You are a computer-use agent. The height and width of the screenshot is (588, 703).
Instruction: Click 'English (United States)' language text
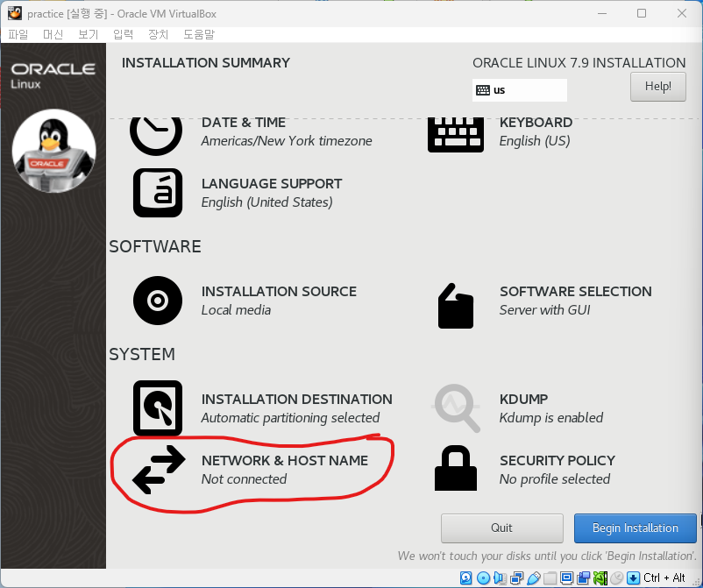click(x=266, y=202)
